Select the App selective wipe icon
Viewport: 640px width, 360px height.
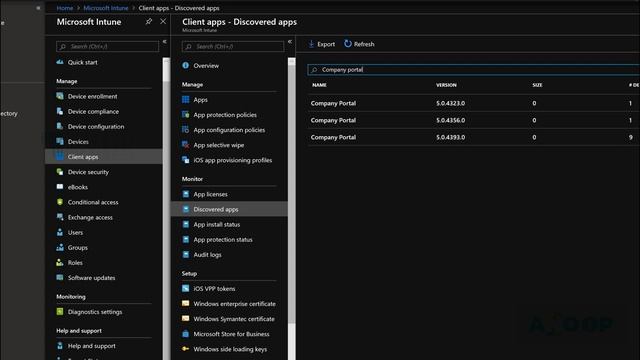coord(186,145)
